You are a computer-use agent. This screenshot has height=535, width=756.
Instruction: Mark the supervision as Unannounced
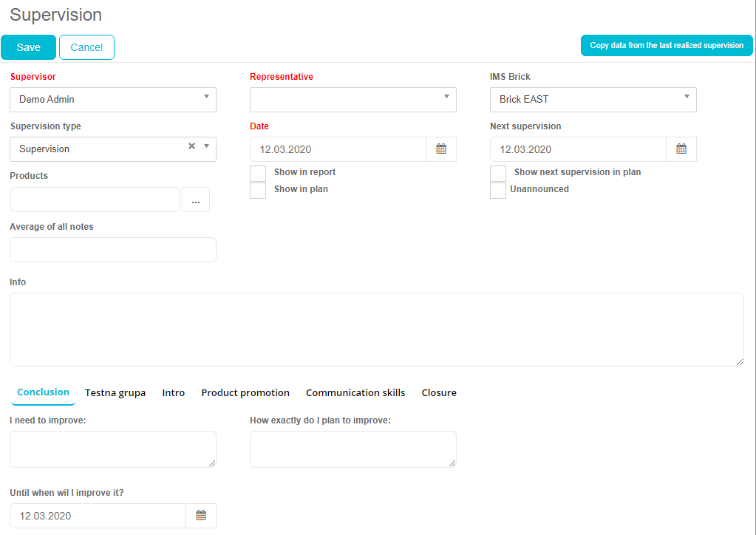(x=498, y=191)
